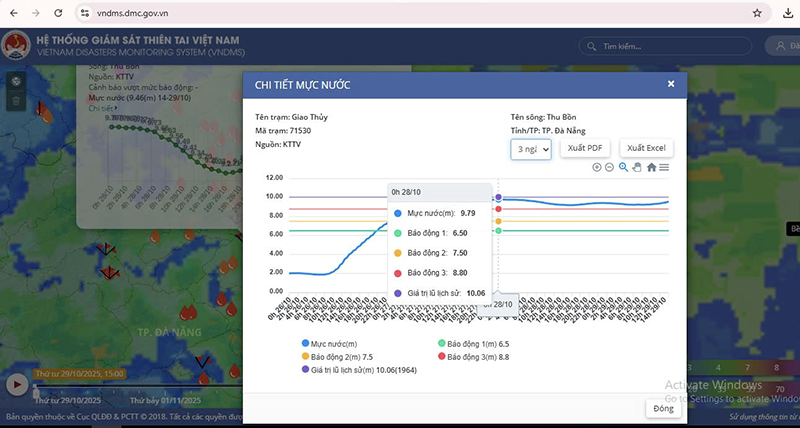Image resolution: width=800 pixels, height=428 pixels.
Task: Reset chart zoom with home icon
Action: 651,167
